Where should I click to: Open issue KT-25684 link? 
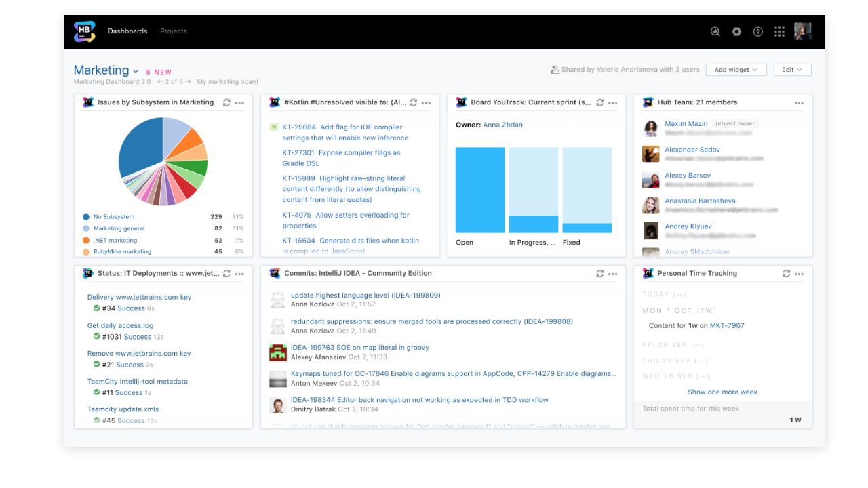[299, 127]
